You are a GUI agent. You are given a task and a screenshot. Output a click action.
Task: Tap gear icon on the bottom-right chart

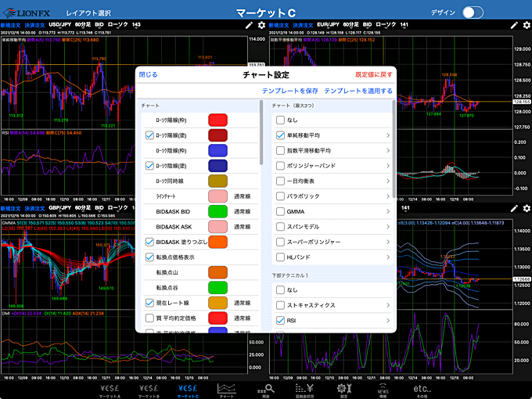pyautogui.click(x=527, y=208)
